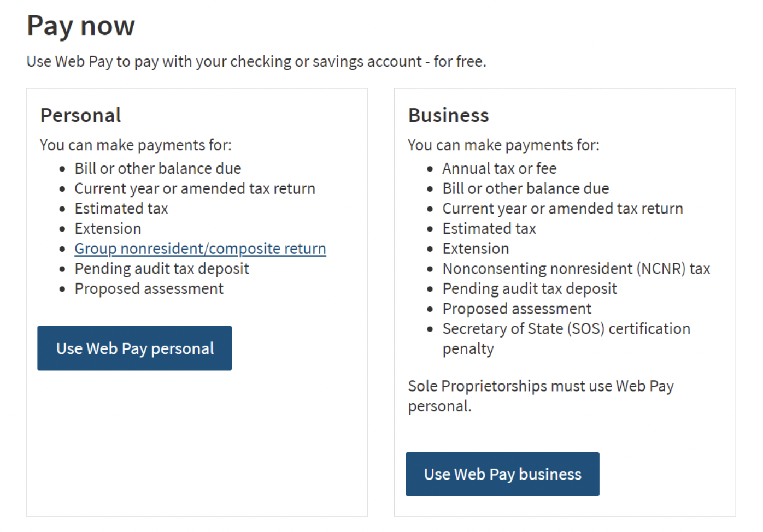Click Estimated tax under Business
The image size is (763, 532).
click(489, 228)
